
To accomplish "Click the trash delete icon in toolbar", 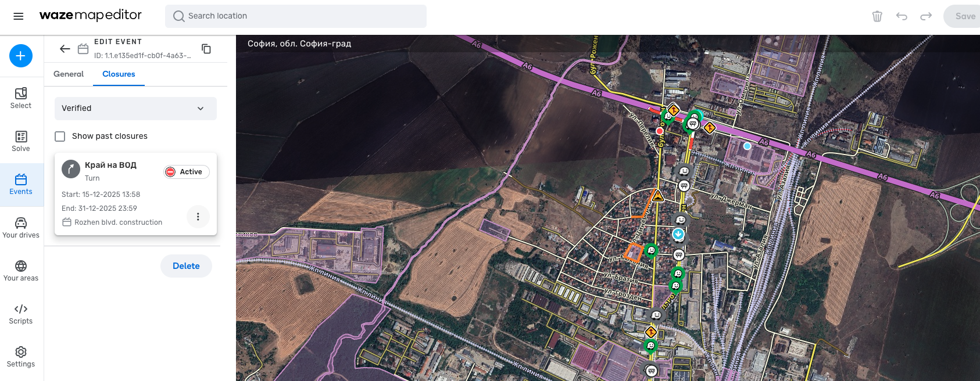I will [877, 16].
